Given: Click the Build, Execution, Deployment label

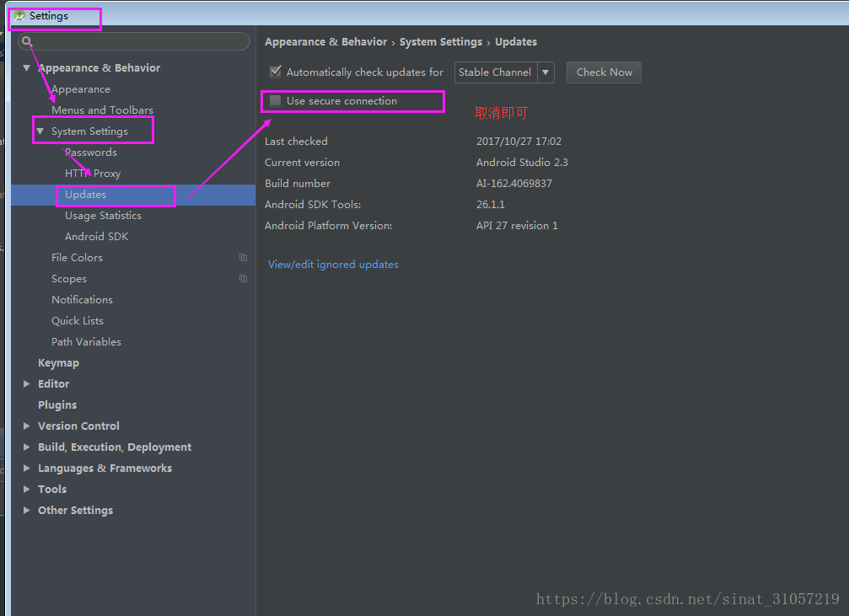Looking at the screenshot, I should 115,447.
